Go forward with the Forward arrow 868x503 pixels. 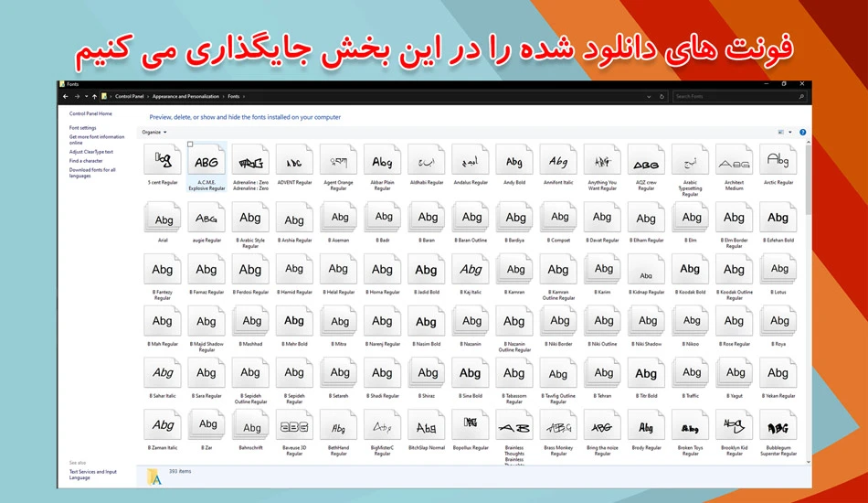click(x=77, y=96)
